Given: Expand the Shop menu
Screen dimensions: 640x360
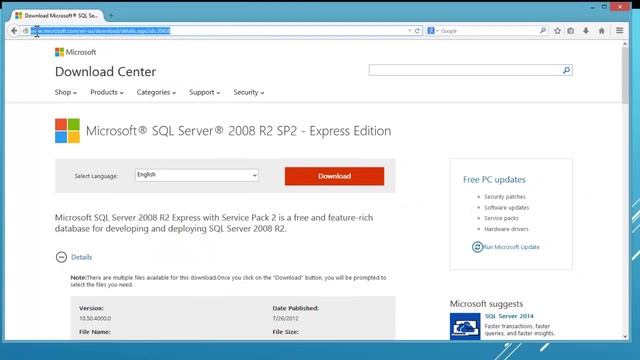Looking at the screenshot, I should tap(65, 92).
